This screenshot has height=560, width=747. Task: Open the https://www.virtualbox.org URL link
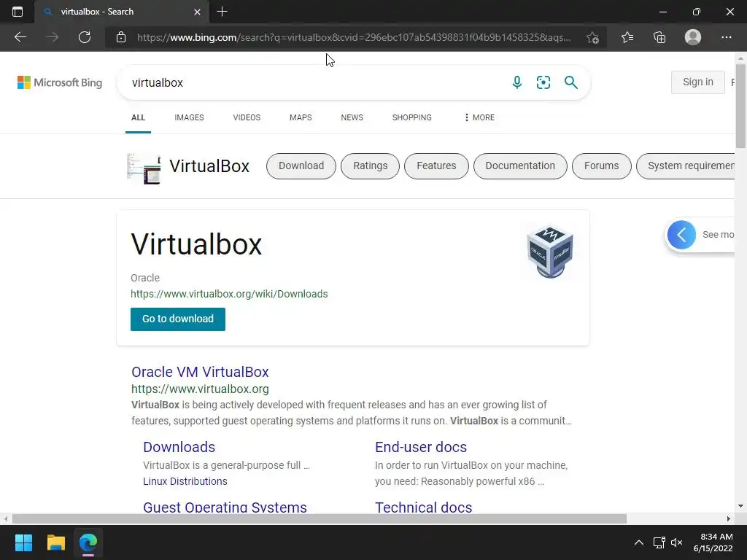tap(200, 389)
